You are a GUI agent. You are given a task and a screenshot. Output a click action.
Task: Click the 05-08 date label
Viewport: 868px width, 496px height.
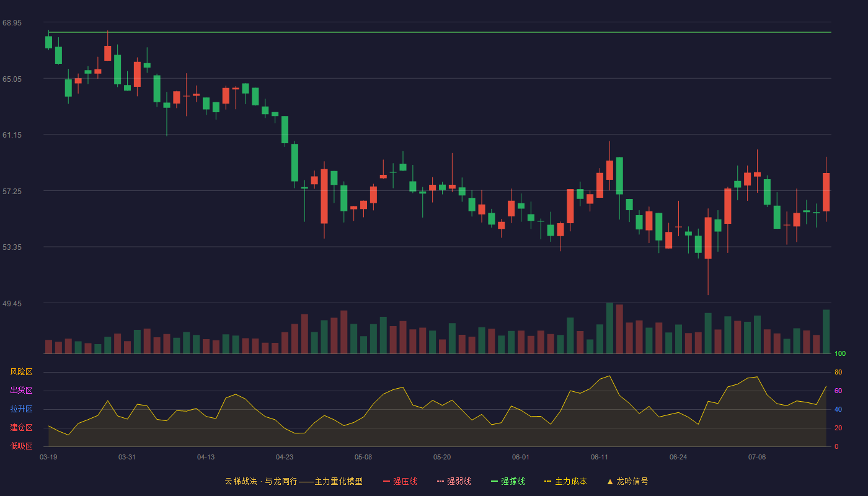(363, 457)
